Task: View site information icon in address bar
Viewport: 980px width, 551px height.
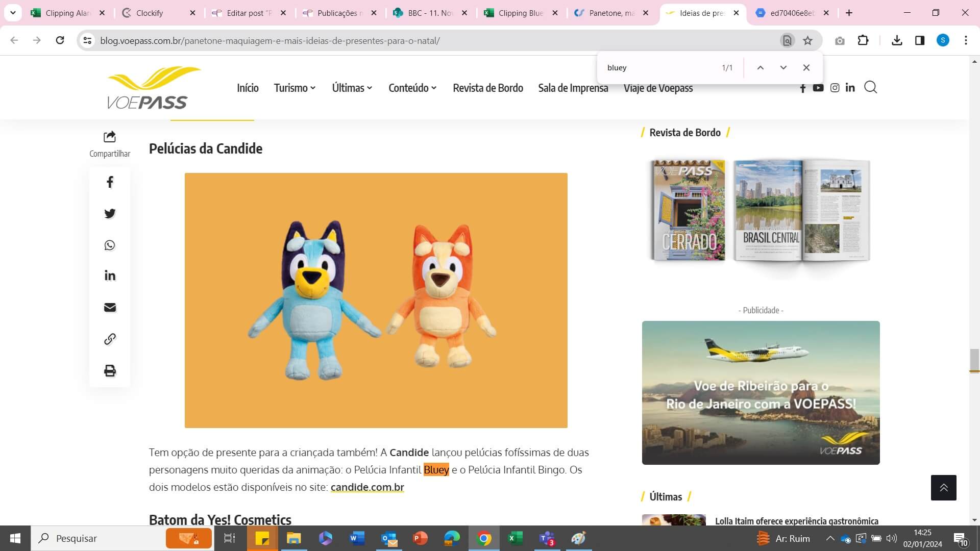Action: [x=87, y=40]
